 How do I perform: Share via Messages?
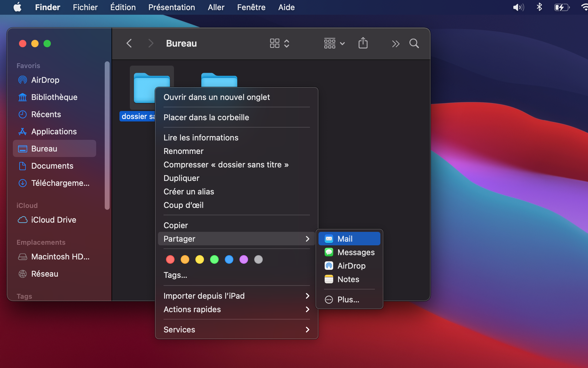[349, 252]
